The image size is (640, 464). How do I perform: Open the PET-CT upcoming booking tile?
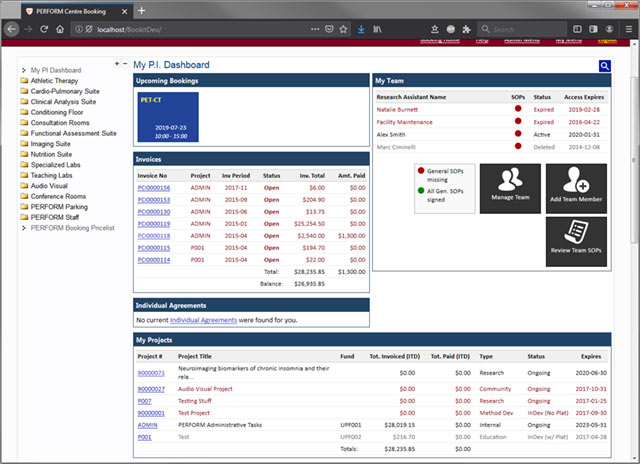[168, 117]
